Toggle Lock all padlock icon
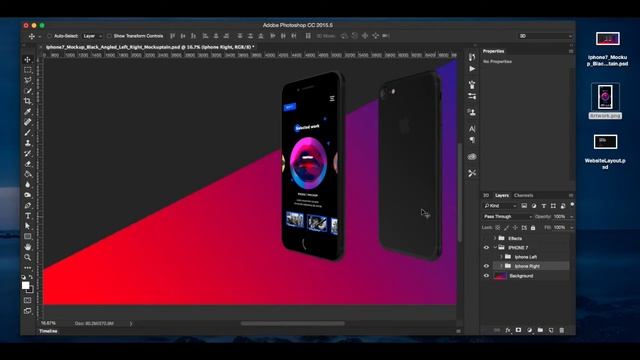This screenshot has height=360, width=640. (x=533, y=228)
